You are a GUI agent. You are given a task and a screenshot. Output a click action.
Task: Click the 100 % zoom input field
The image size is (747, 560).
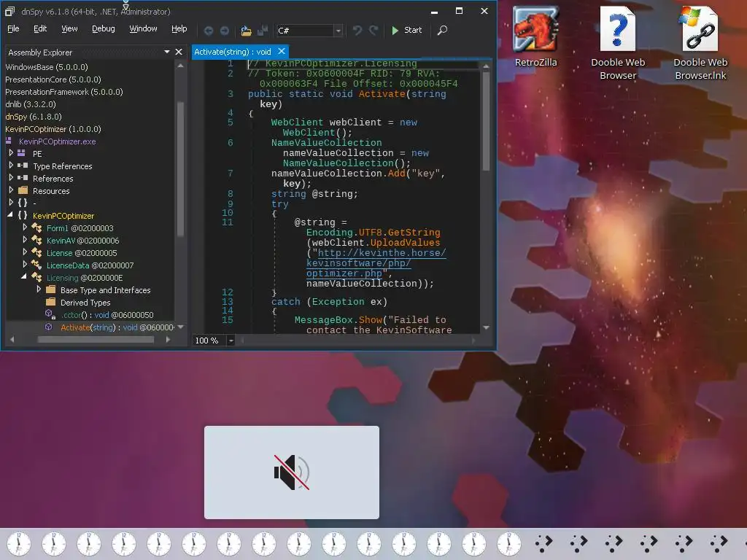pos(209,341)
